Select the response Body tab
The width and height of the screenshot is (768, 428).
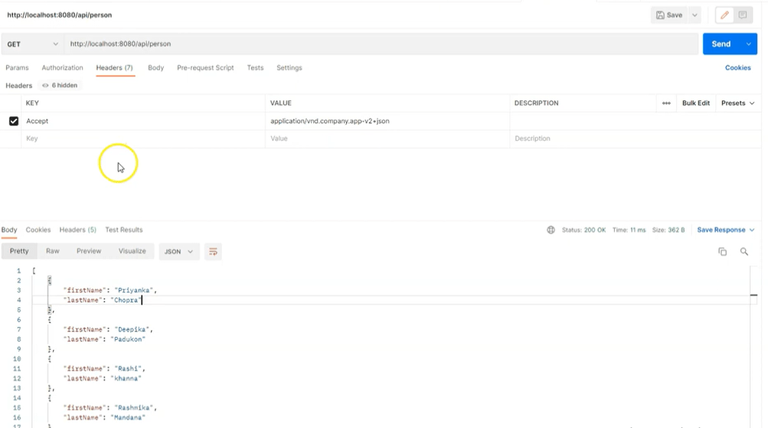pyautogui.click(x=9, y=230)
